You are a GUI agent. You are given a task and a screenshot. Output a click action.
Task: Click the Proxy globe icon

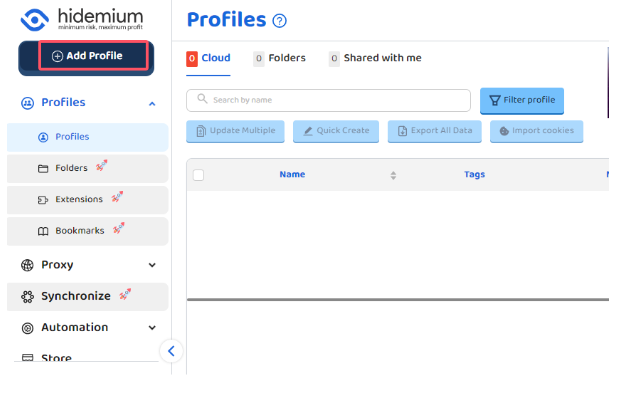pyautogui.click(x=28, y=265)
